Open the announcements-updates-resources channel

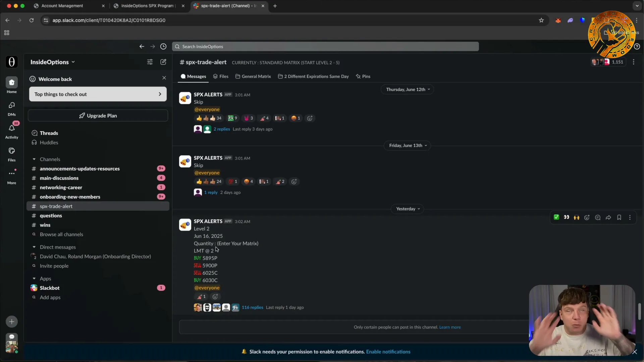tap(98, 169)
